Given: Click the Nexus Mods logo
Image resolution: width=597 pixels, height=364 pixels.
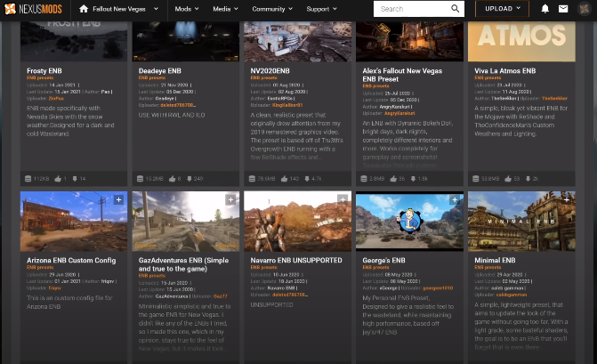Looking at the screenshot, I should click(33, 9).
